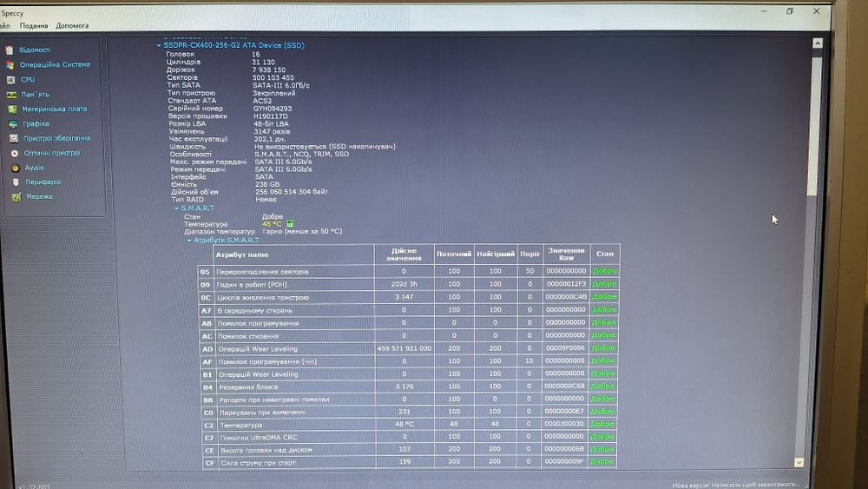Click the green temperature tray icon beside 48 °C

click(x=290, y=224)
